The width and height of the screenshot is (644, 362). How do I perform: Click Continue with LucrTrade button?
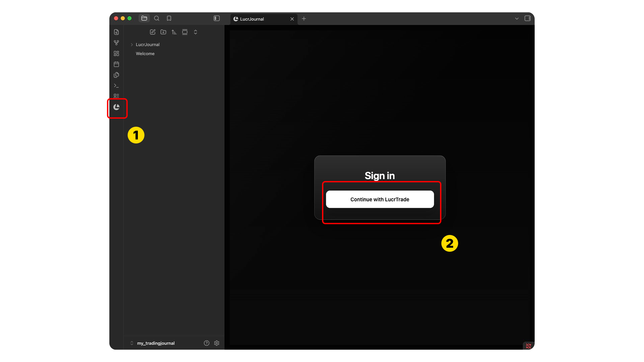pos(380,199)
